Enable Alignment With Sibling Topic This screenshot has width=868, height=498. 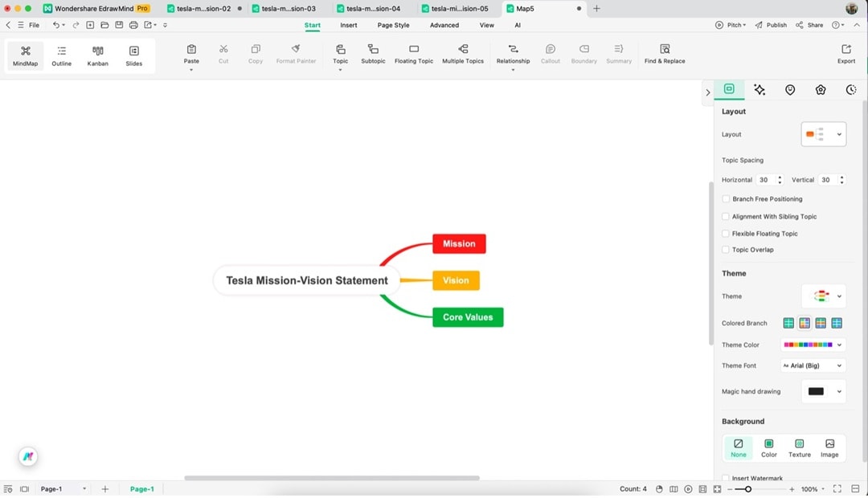(x=726, y=216)
